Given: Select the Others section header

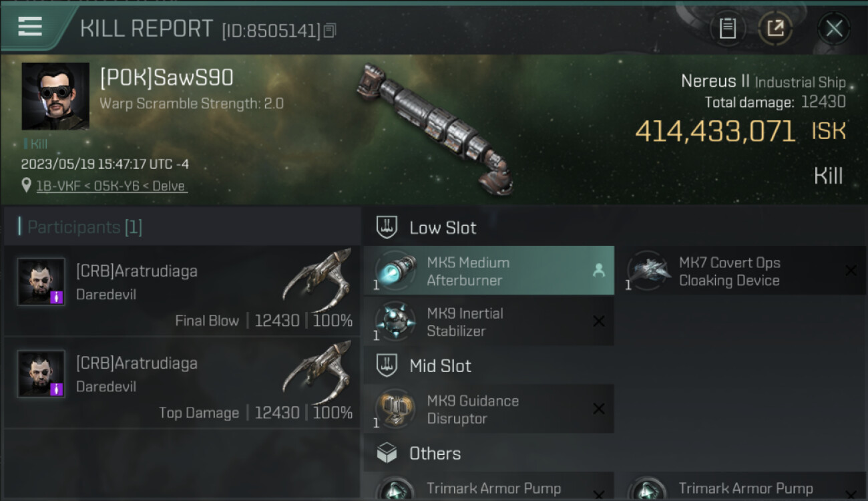Looking at the screenshot, I should click(x=489, y=454).
